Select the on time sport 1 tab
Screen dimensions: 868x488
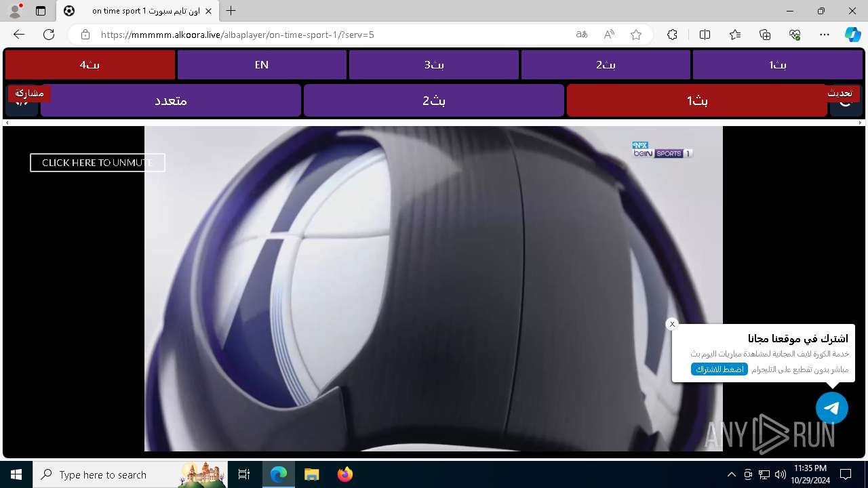(138, 11)
